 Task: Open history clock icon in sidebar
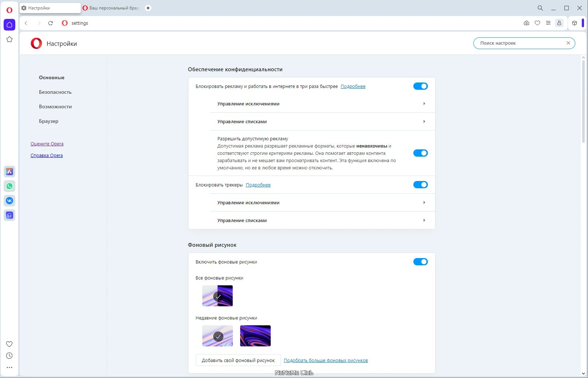pyautogui.click(x=9, y=356)
